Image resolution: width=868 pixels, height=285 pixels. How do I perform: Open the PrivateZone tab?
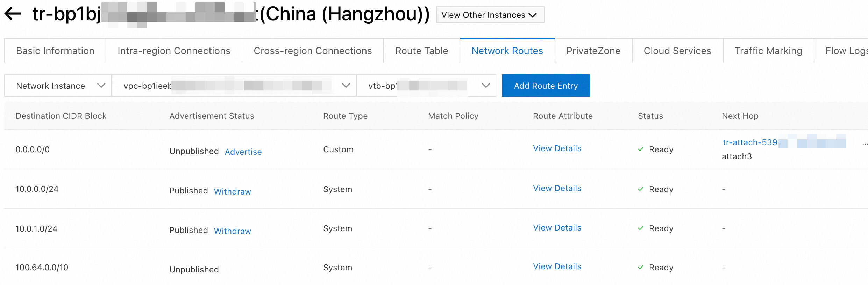click(x=593, y=51)
